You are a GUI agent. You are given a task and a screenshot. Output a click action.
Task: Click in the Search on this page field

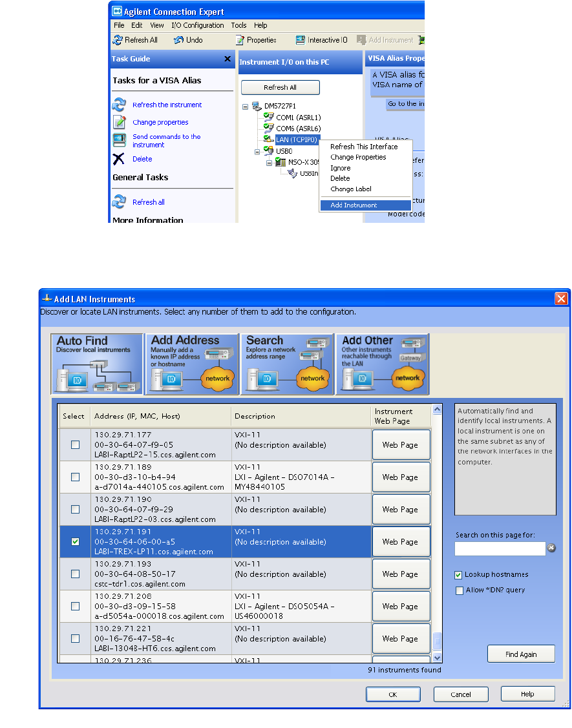(500, 548)
